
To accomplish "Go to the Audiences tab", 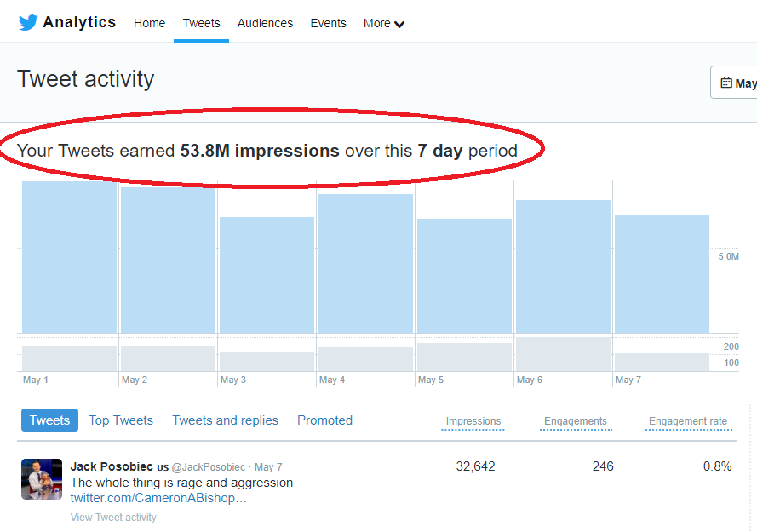I will tap(265, 23).
